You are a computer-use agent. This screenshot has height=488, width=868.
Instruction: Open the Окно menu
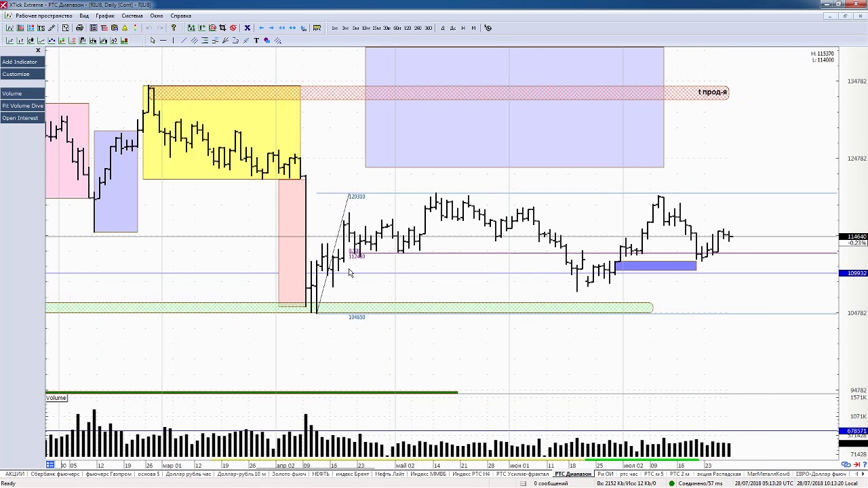tap(157, 16)
